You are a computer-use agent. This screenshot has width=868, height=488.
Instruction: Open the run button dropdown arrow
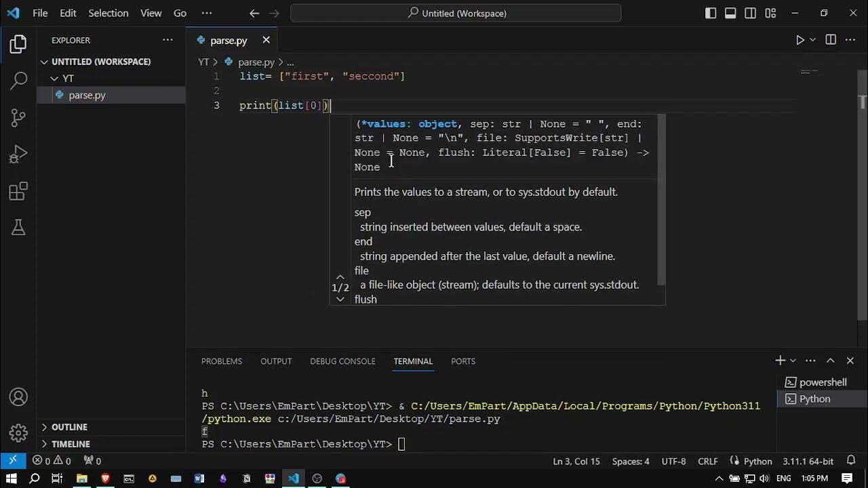click(x=812, y=40)
